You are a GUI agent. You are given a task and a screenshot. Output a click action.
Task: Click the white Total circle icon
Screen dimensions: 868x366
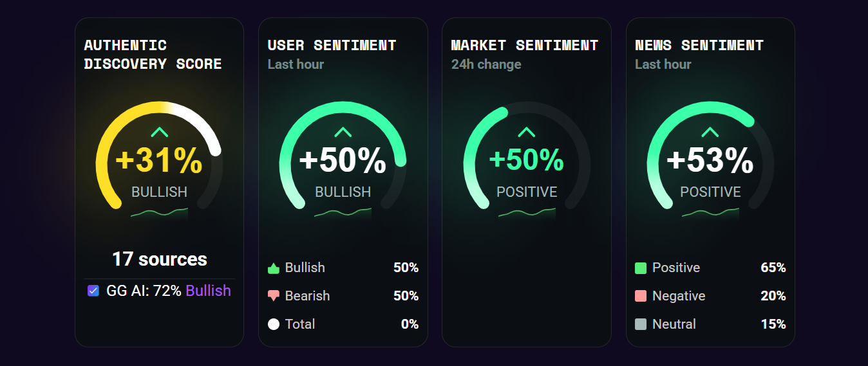point(274,324)
